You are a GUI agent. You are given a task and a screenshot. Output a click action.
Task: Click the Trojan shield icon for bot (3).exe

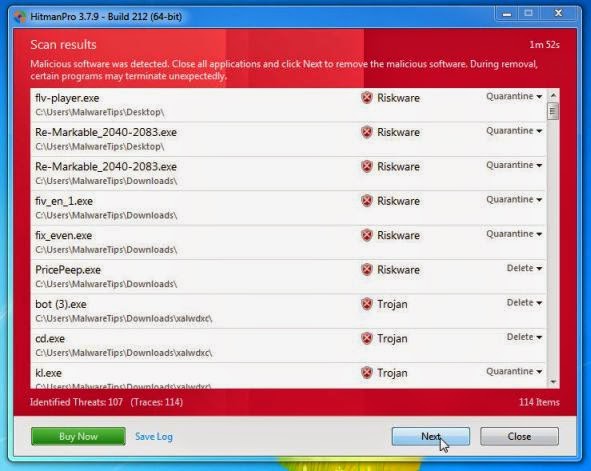point(367,304)
